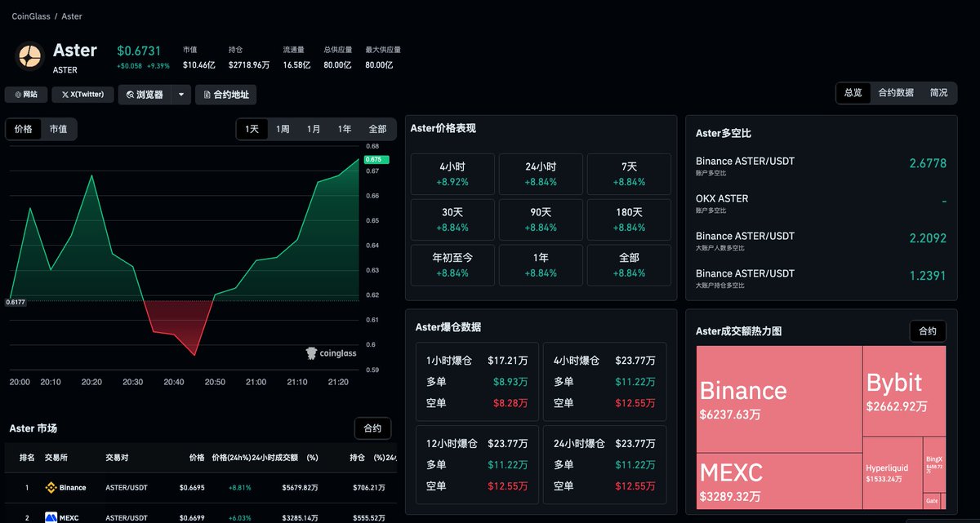Set chart range to 全部
Screen dimensions: 980x523
pyautogui.click(x=377, y=129)
